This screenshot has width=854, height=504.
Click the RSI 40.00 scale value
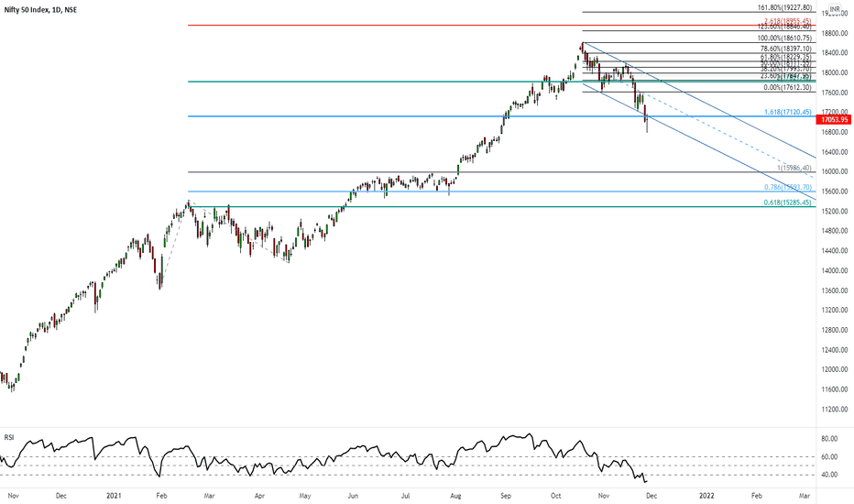point(829,475)
